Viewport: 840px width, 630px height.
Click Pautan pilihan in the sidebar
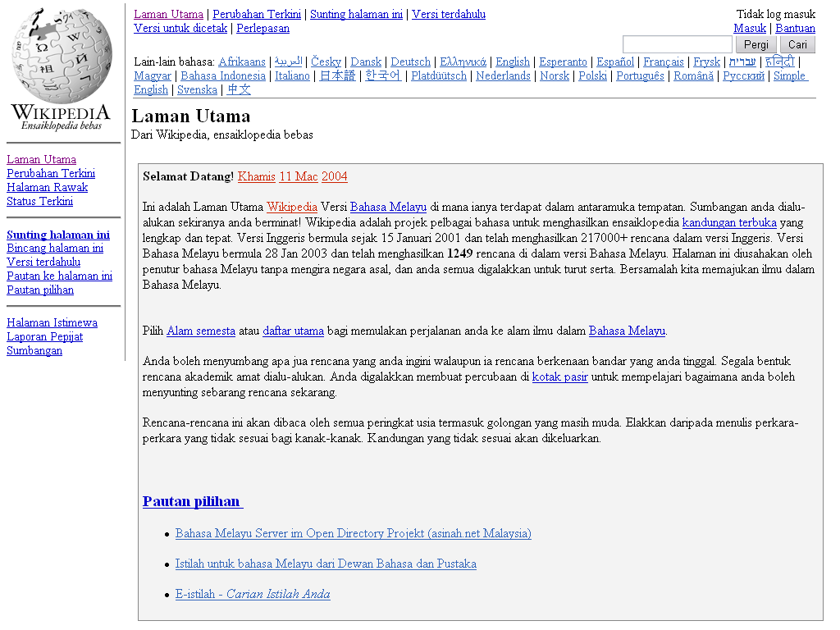40,290
